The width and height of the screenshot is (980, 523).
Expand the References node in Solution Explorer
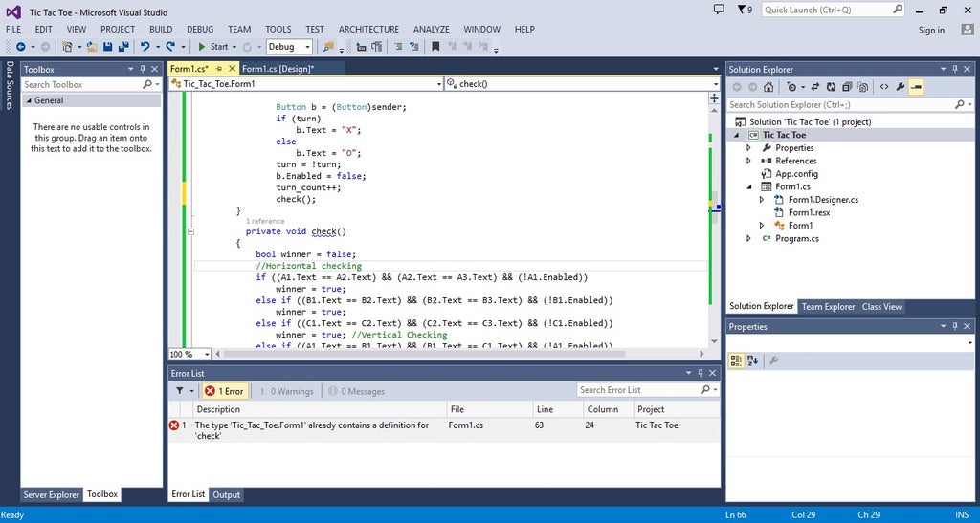748,161
